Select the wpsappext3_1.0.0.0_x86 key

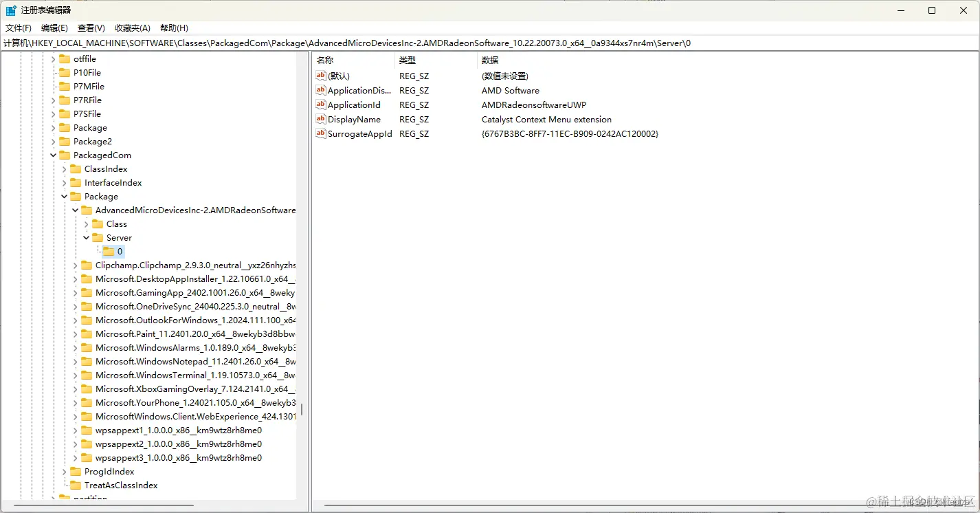(179, 458)
